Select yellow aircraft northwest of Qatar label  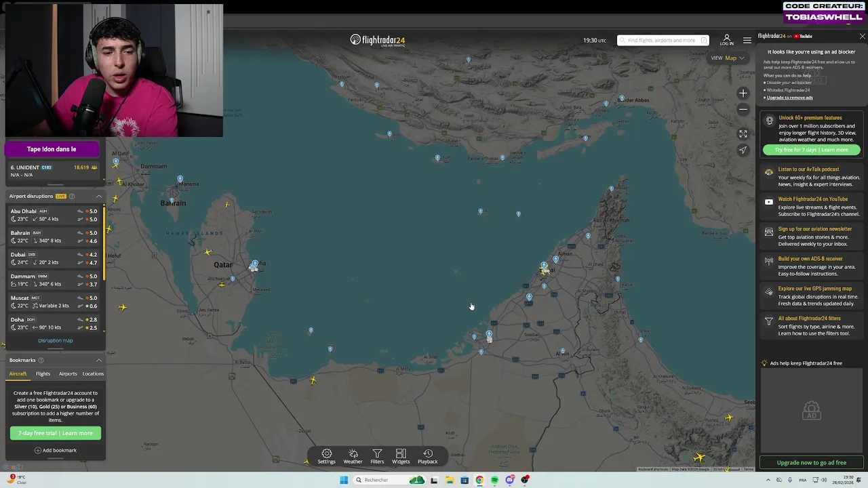click(208, 252)
